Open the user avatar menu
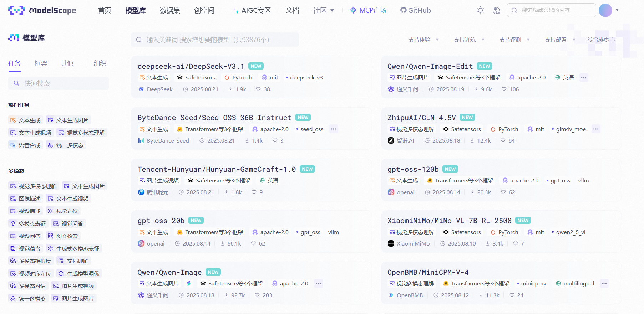This screenshot has height=314, width=644. coord(605,10)
